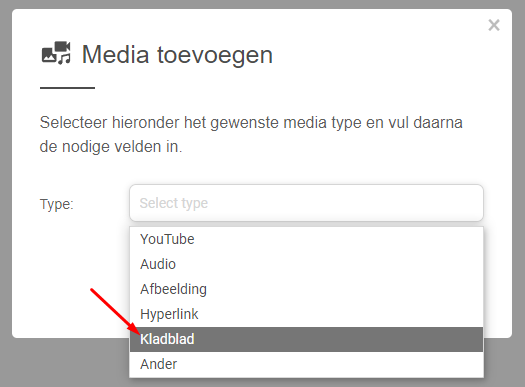Choose YouTube from the type list
The image size is (525, 387).
(x=306, y=239)
